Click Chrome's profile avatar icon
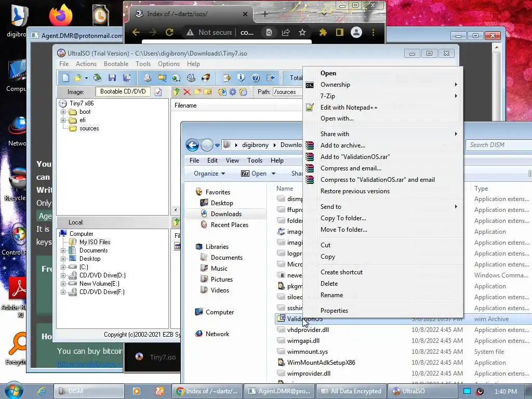This screenshot has width=532, height=399. pos(356,32)
